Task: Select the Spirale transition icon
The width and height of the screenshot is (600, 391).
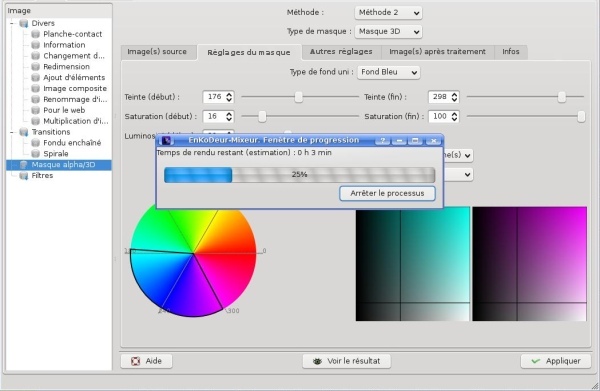Action: tap(36, 154)
